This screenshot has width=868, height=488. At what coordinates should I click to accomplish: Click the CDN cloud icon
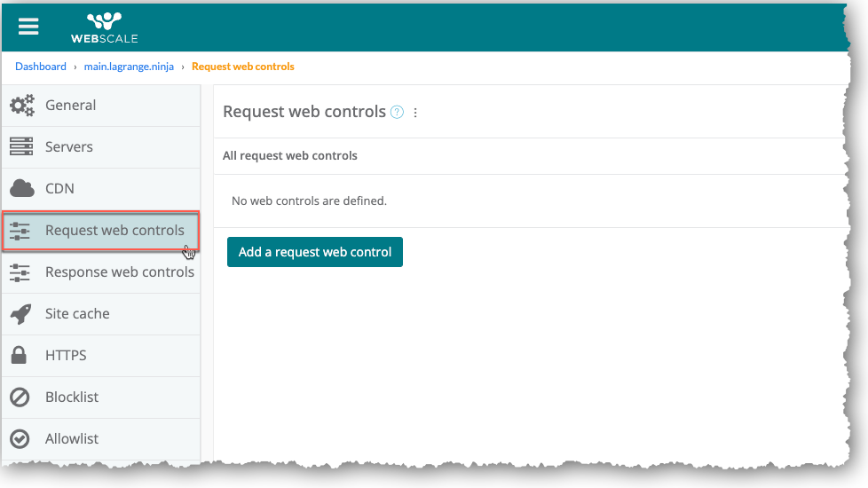(21, 188)
